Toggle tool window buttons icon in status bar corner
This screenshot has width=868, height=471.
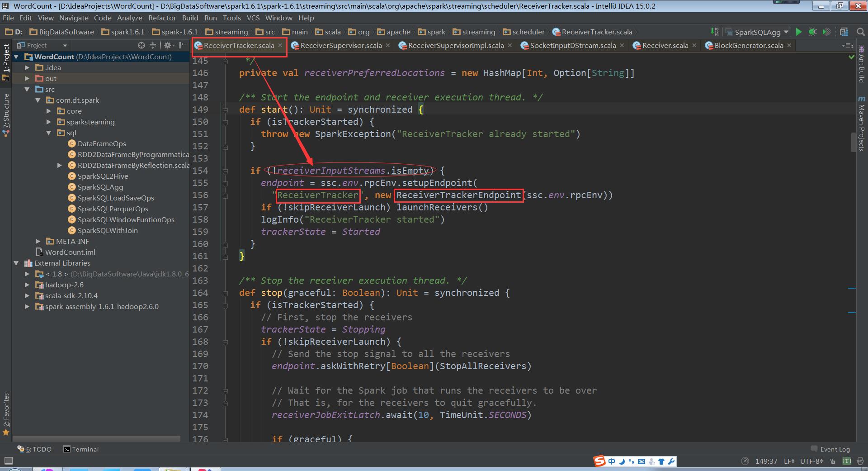tap(8, 461)
